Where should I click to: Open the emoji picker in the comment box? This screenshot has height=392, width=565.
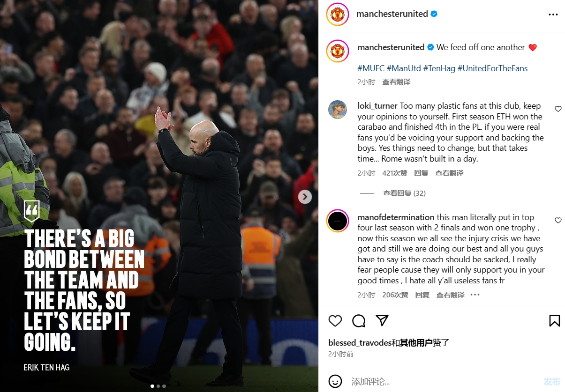pos(335,381)
